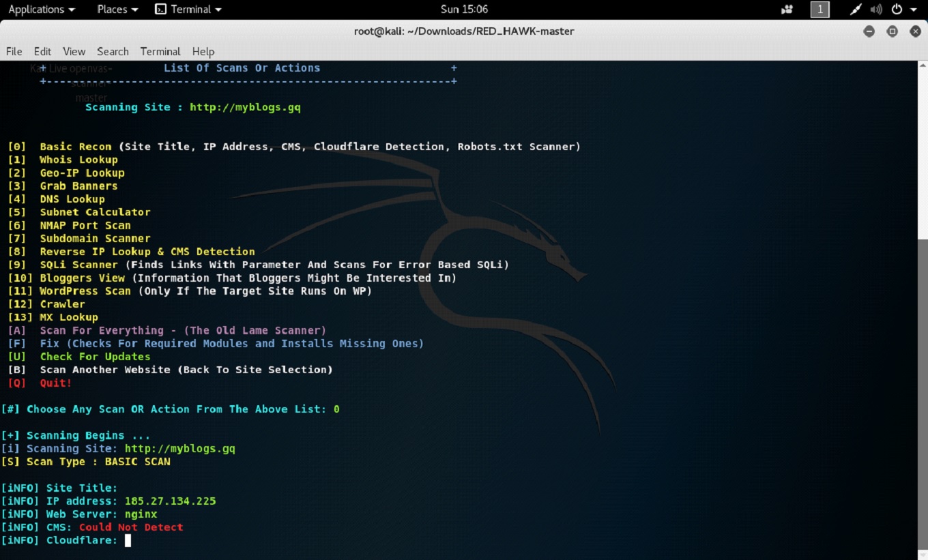Click the header URL http://myblogs.gq
The height and width of the screenshot is (560, 928).
click(245, 107)
